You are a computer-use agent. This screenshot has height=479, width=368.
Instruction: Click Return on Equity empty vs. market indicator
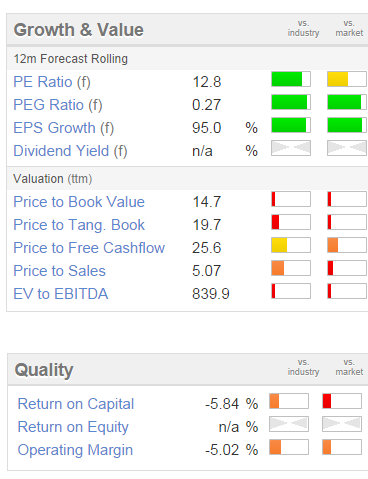[x=342, y=424]
